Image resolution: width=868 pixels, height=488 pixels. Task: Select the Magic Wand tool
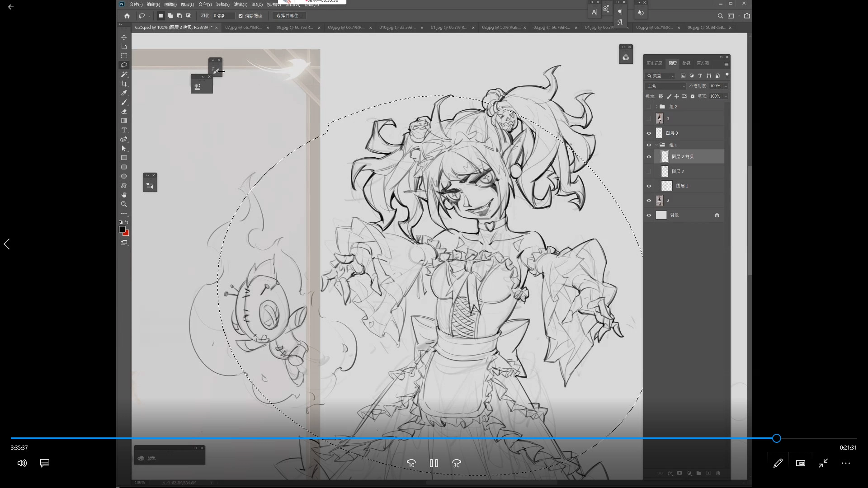pyautogui.click(x=124, y=74)
